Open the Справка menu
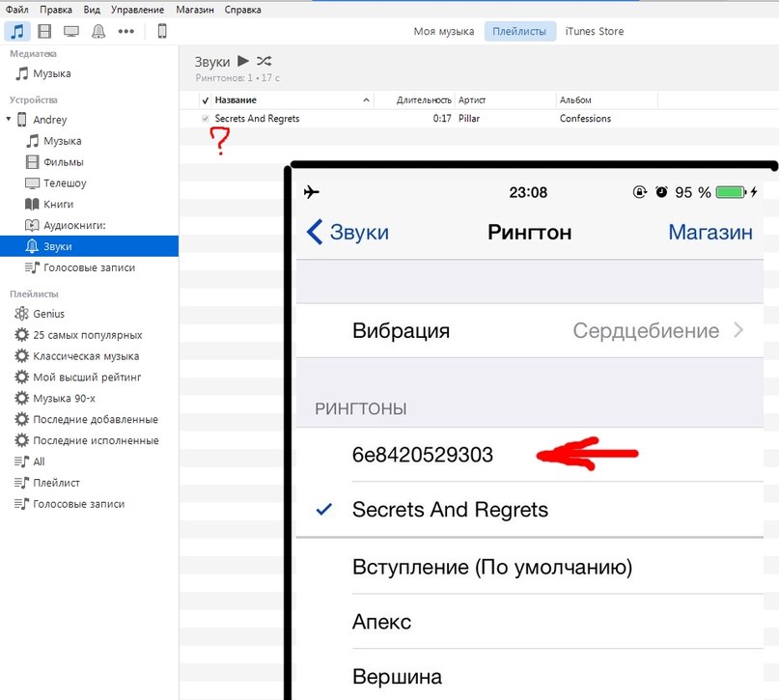This screenshot has height=700, width=779. (x=242, y=10)
